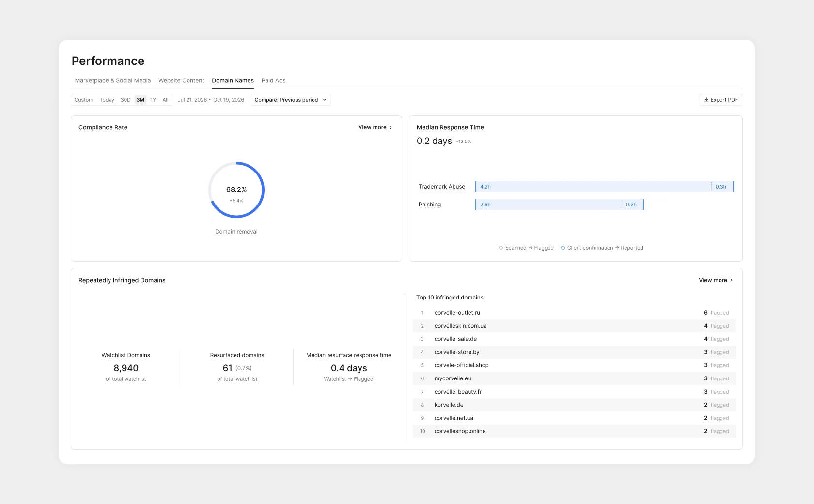Toggle the Scanned → Flagged legend item
Image resolution: width=814 pixels, height=504 pixels.
[526, 248]
